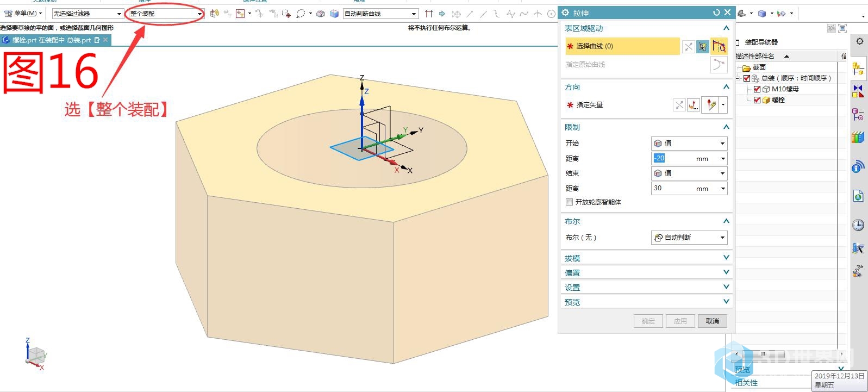Click the 取消 button
The height and width of the screenshot is (392, 868).
(x=712, y=321)
